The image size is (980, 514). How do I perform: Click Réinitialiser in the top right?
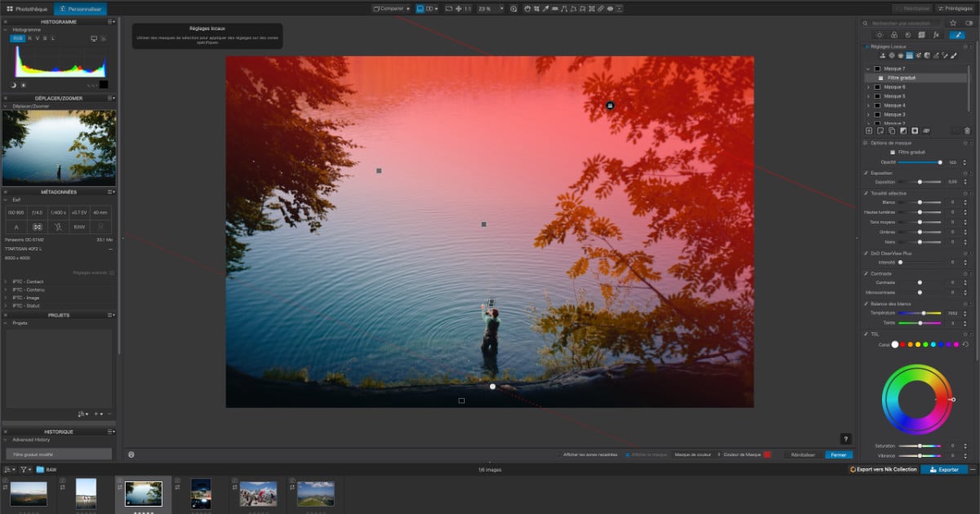[913, 8]
